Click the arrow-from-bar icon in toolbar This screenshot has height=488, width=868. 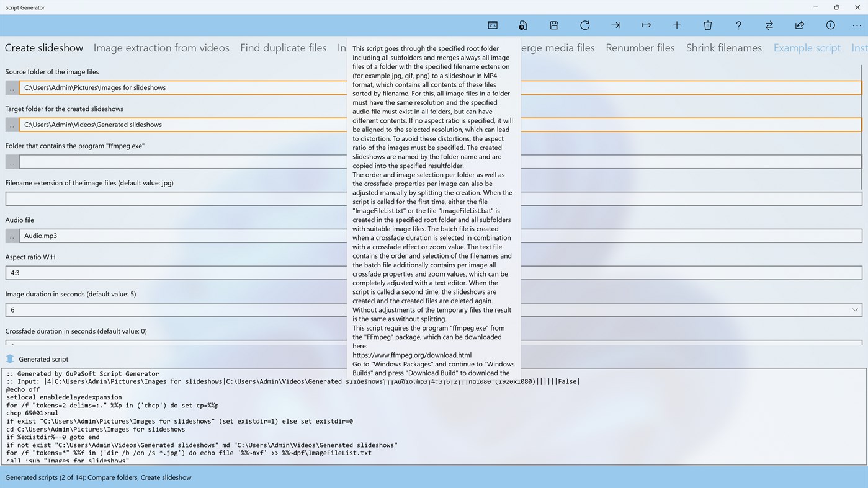click(x=646, y=25)
